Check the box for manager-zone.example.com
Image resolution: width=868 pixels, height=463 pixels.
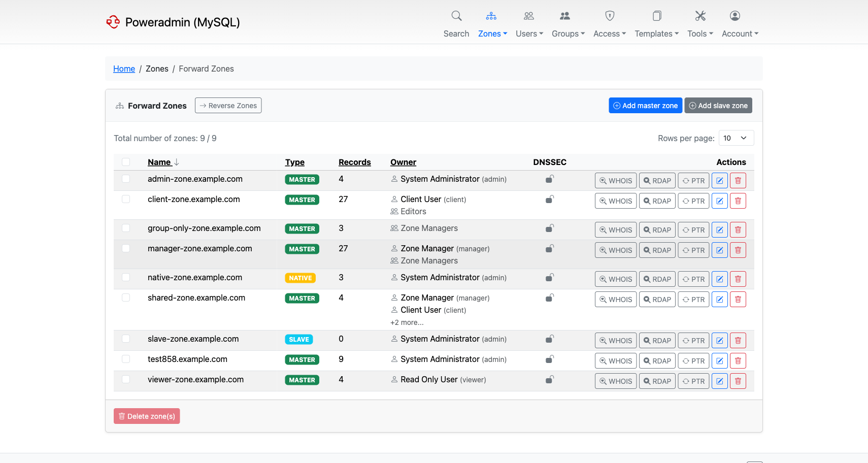(x=126, y=249)
